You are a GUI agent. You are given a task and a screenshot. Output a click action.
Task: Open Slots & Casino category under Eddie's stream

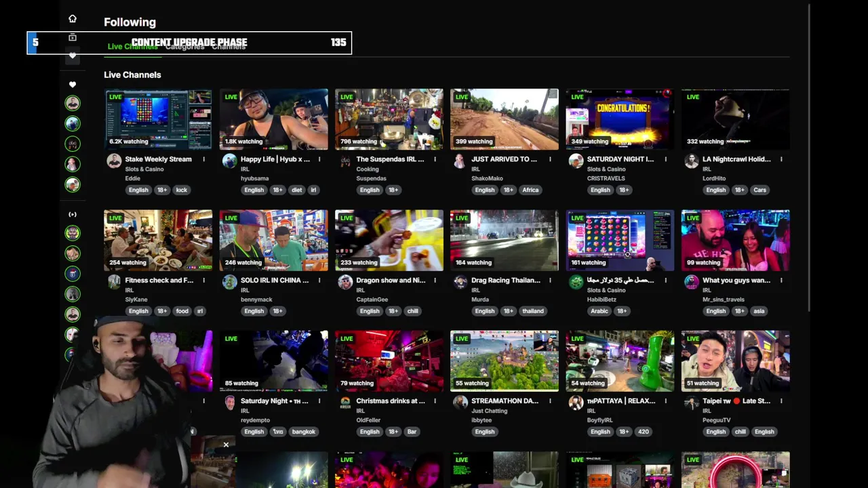click(x=144, y=169)
